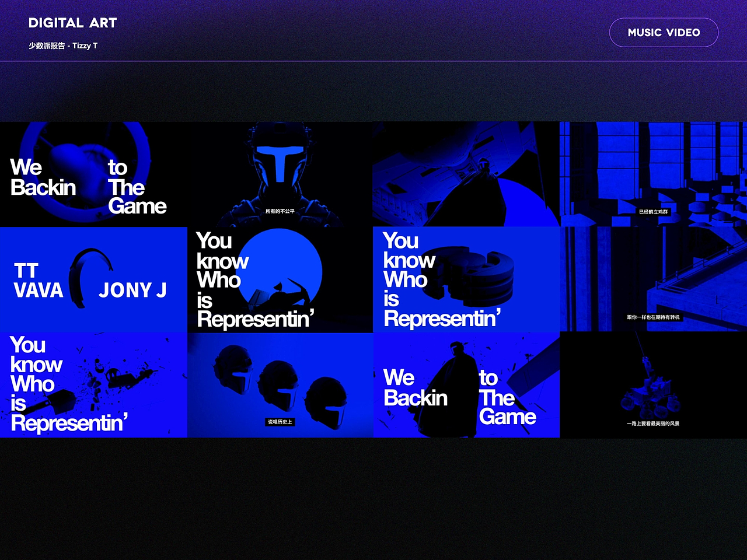
Task: Open the helmeted figure thumbnail captioned '所有的不公平'
Action: pos(280,174)
